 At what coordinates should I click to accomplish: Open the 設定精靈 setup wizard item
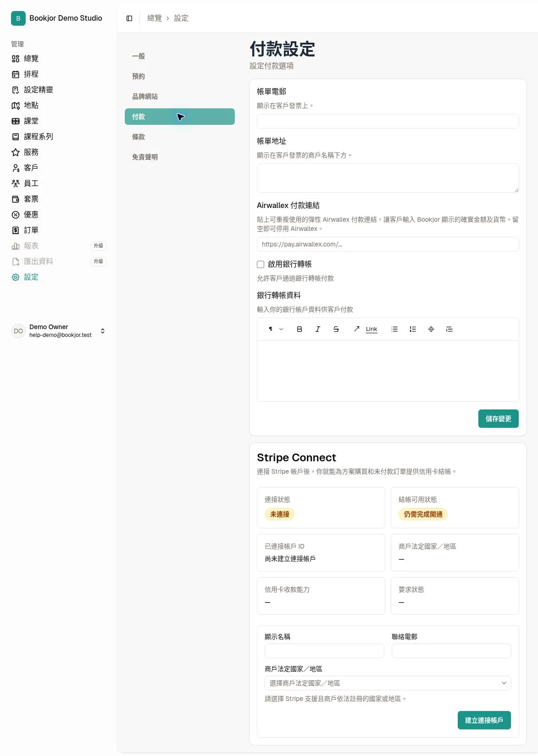pyautogui.click(x=58, y=90)
